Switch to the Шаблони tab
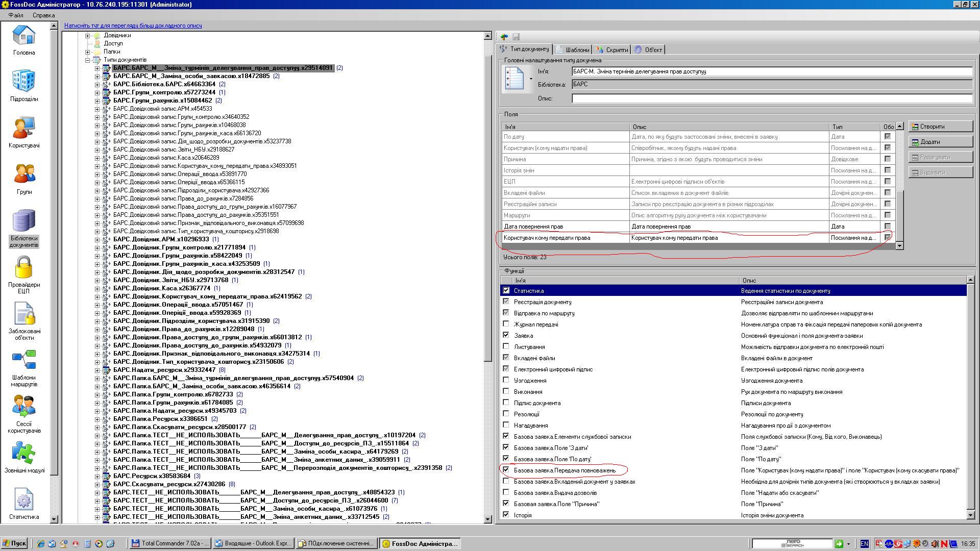Screen dimensions: 980x551 [573, 49]
